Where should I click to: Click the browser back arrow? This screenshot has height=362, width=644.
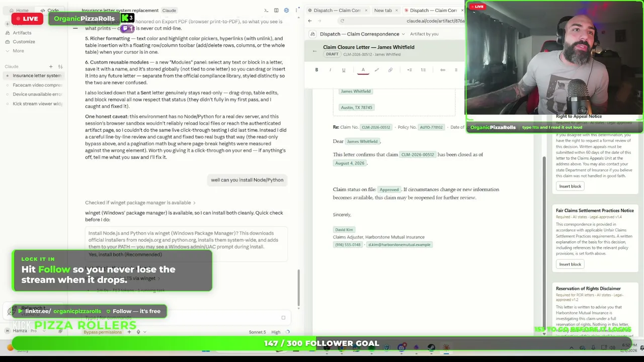(309, 21)
